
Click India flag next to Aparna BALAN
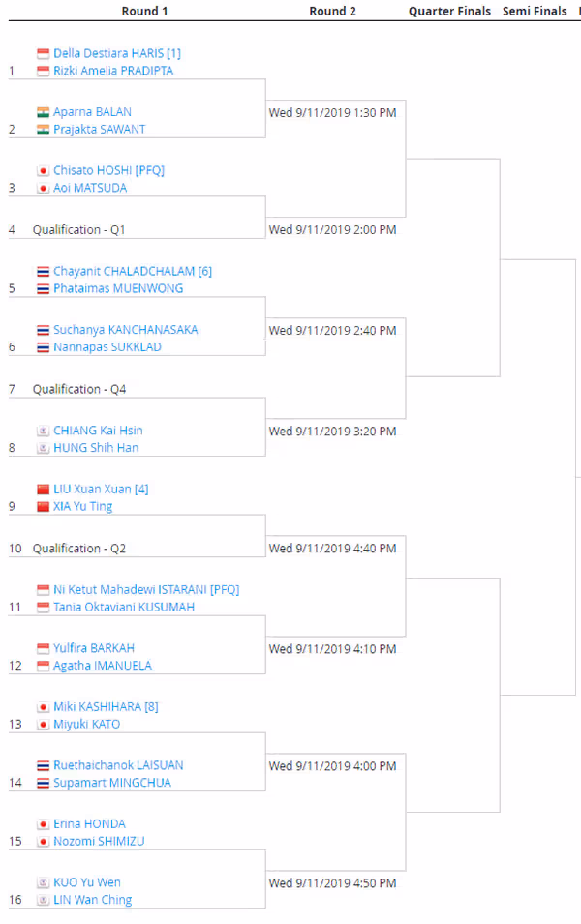43,112
